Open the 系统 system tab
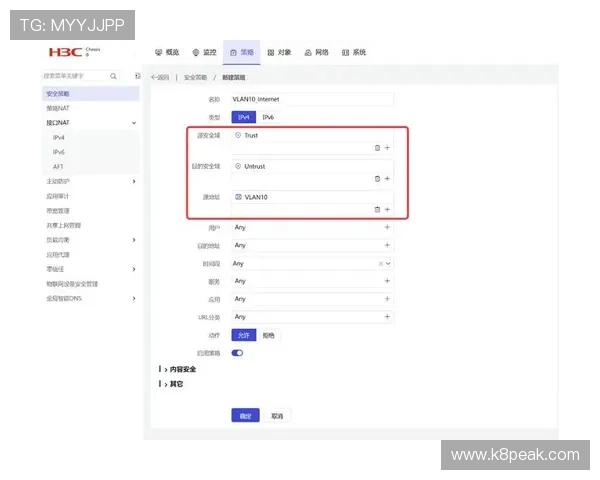Viewport: 600px width, 480px height. [354, 52]
